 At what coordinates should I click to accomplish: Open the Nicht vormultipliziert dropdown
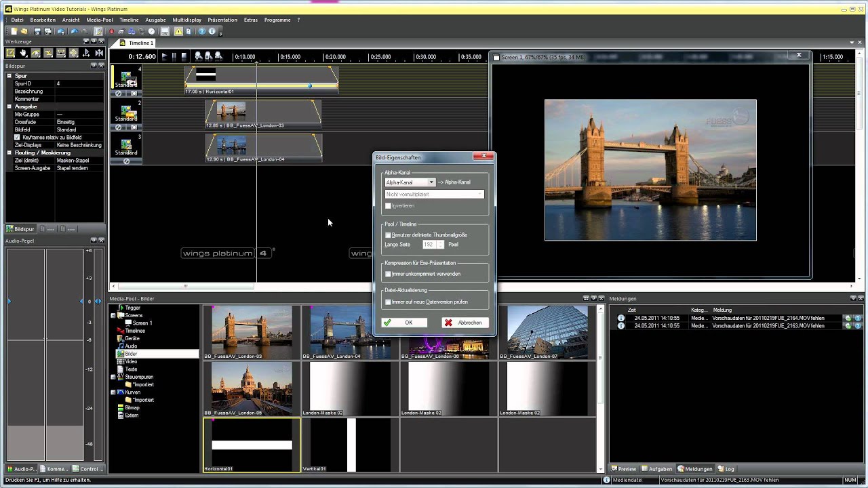pyautogui.click(x=435, y=195)
